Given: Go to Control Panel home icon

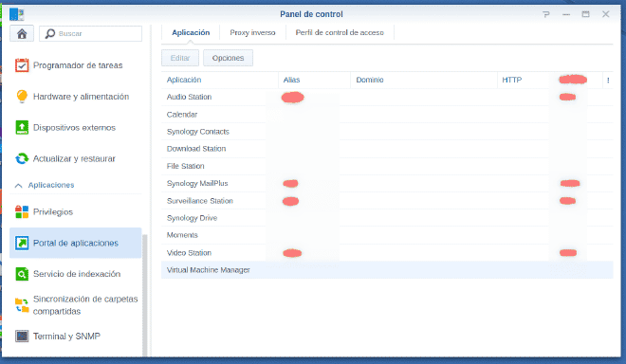Looking at the screenshot, I should pos(22,33).
